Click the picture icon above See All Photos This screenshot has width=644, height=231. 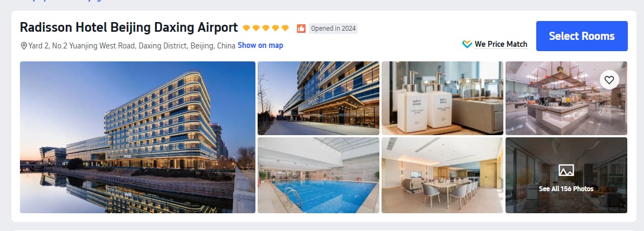coord(566,170)
